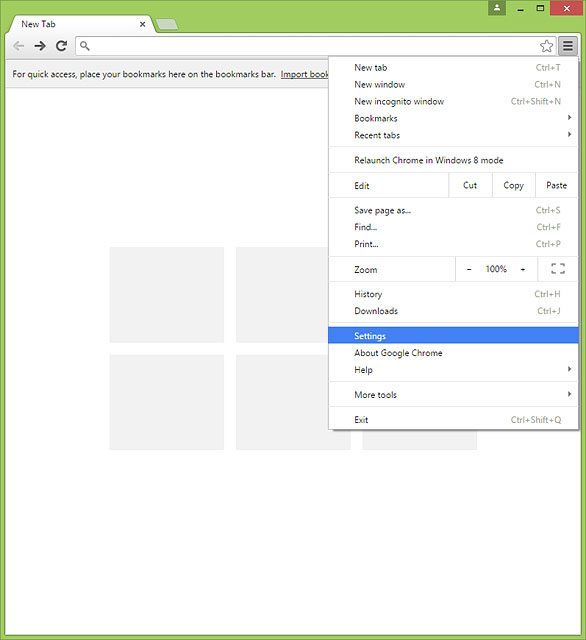Open a new tab with tab-strip button

point(167,24)
